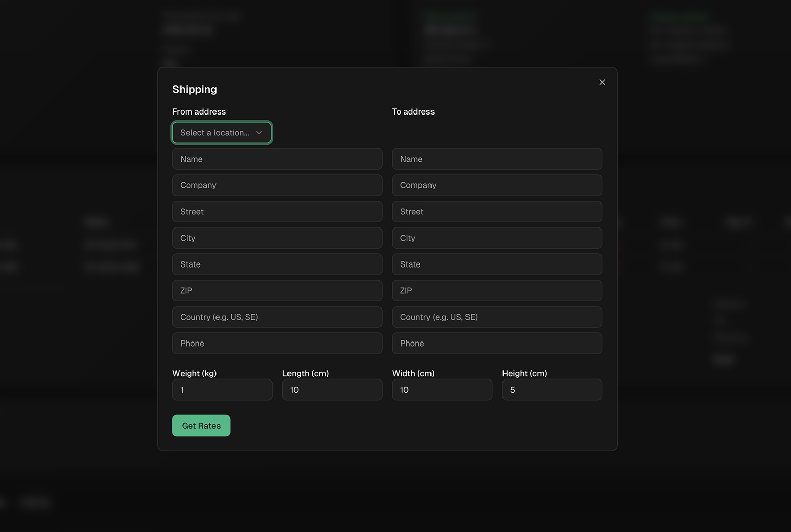Select the To address Street field
791x532 pixels.
(x=497, y=212)
